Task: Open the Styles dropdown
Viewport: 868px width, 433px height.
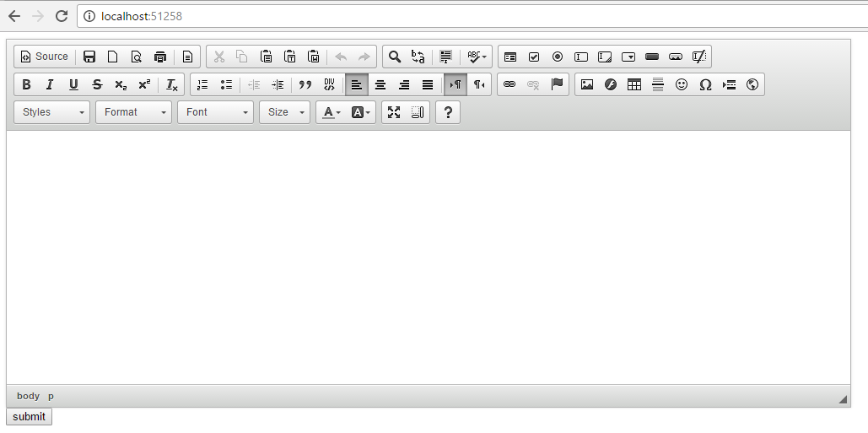Action: click(52, 112)
